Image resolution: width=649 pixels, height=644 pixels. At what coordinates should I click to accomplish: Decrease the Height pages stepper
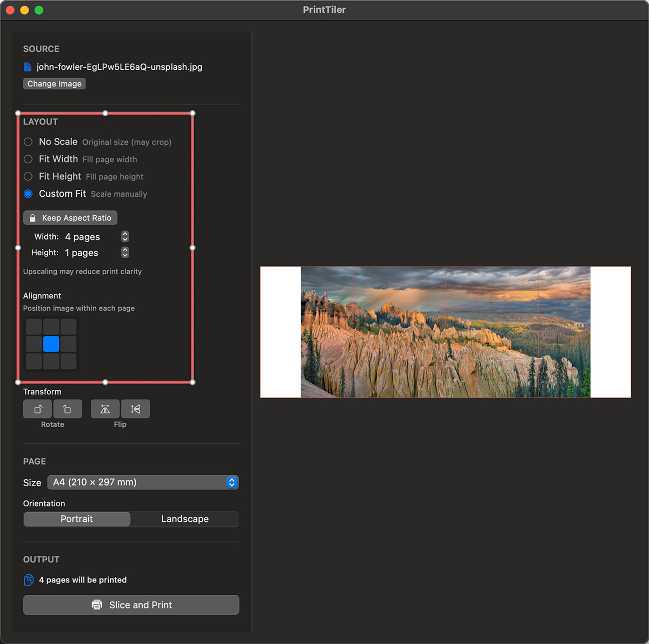tap(125, 255)
